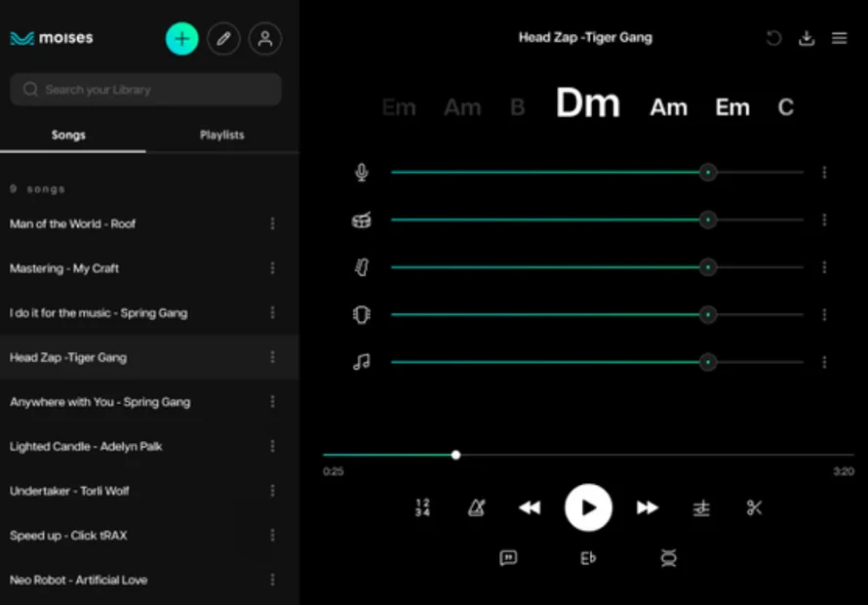Open the Eb key change icon

pos(588,558)
